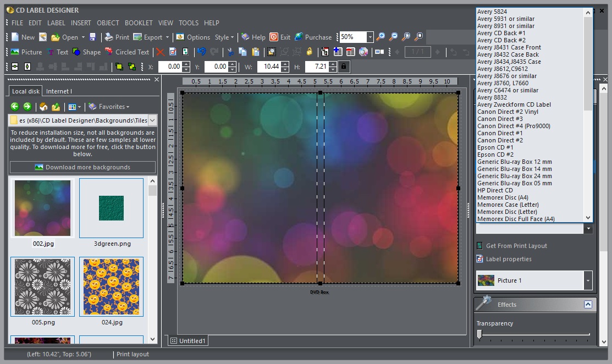Viewport: 612px width, 364px height.
Task: Click the Download more backgrounds button
Action: [x=82, y=167]
